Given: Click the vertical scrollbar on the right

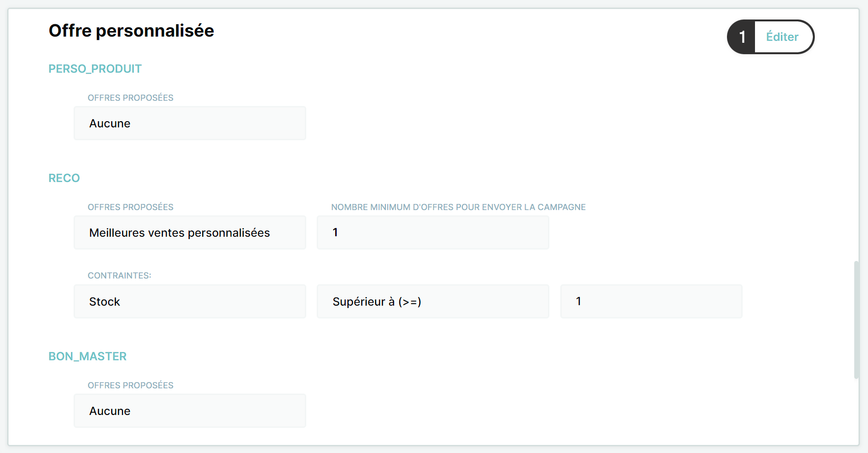Looking at the screenshot, I should click(857, 319).
